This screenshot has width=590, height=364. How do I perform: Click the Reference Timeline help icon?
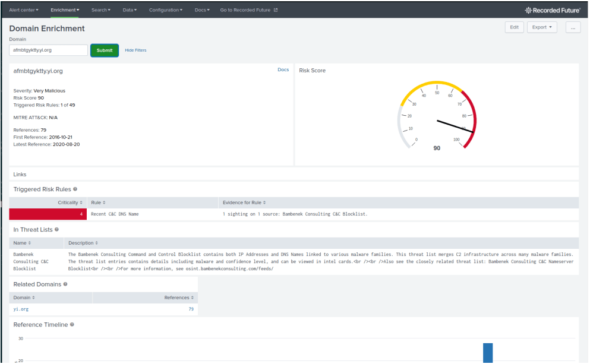[72, 325]
